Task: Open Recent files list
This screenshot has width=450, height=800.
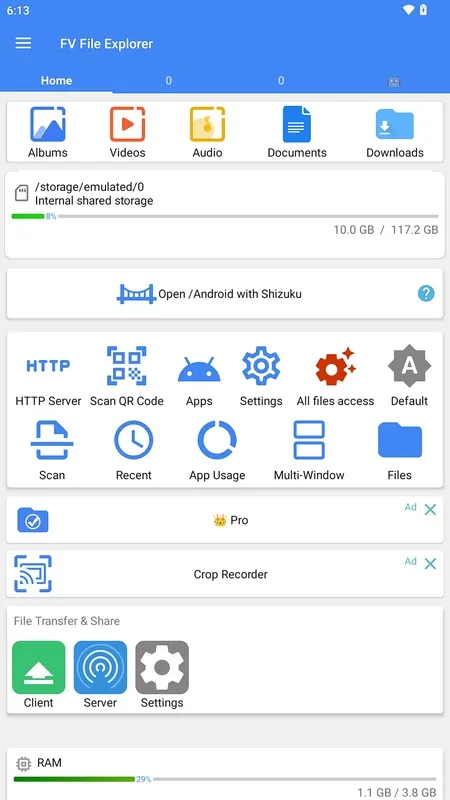Action: [x=134, y=451]
